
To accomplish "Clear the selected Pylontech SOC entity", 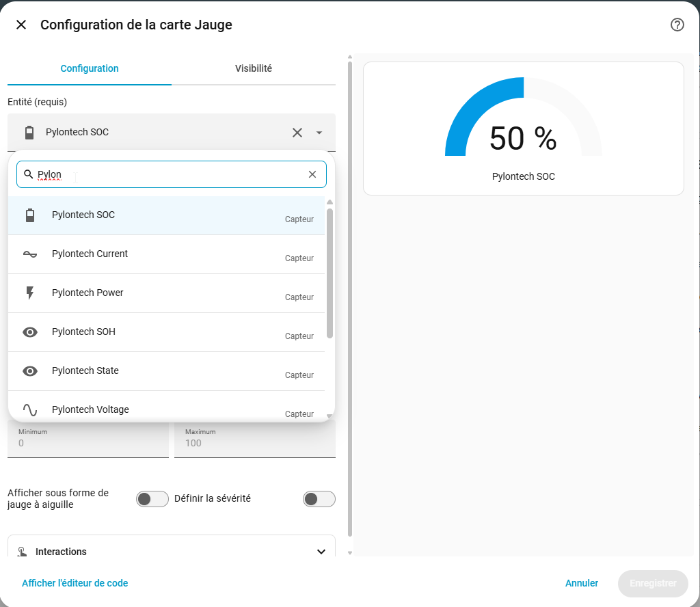I will click(x=297, y=133).
